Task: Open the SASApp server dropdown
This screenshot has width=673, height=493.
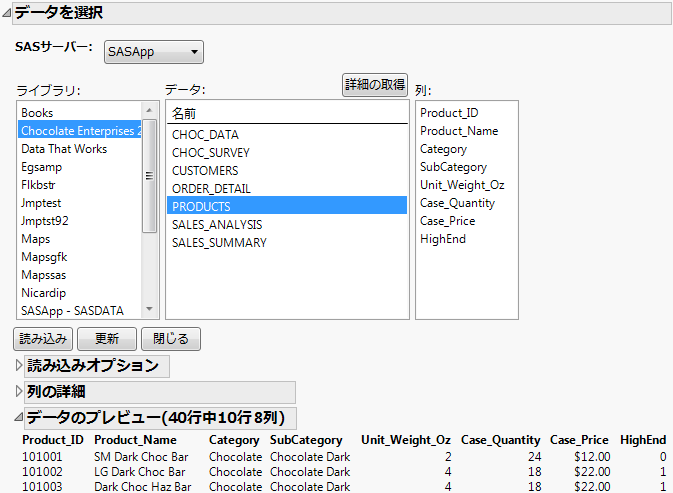Action: tap(153, 52)
